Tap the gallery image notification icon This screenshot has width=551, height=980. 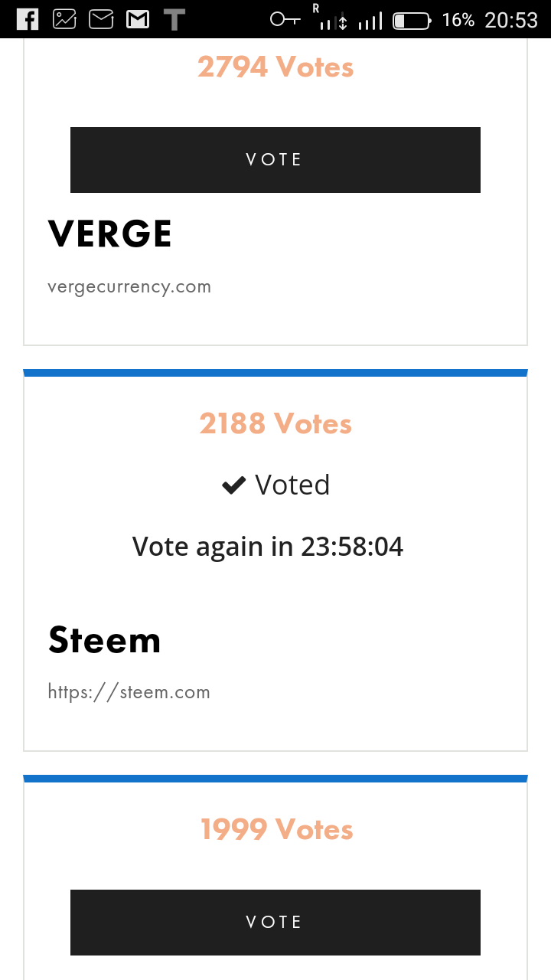pos(64,19)
